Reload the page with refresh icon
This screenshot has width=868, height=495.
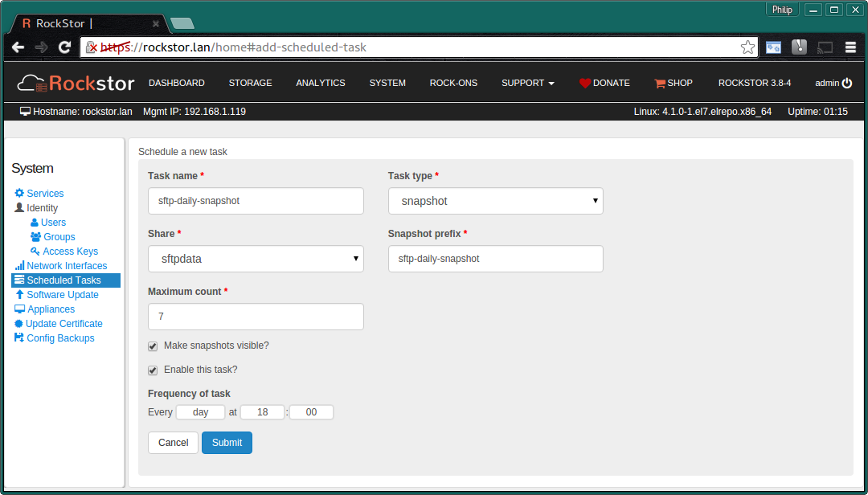click(x=65, y=47)
